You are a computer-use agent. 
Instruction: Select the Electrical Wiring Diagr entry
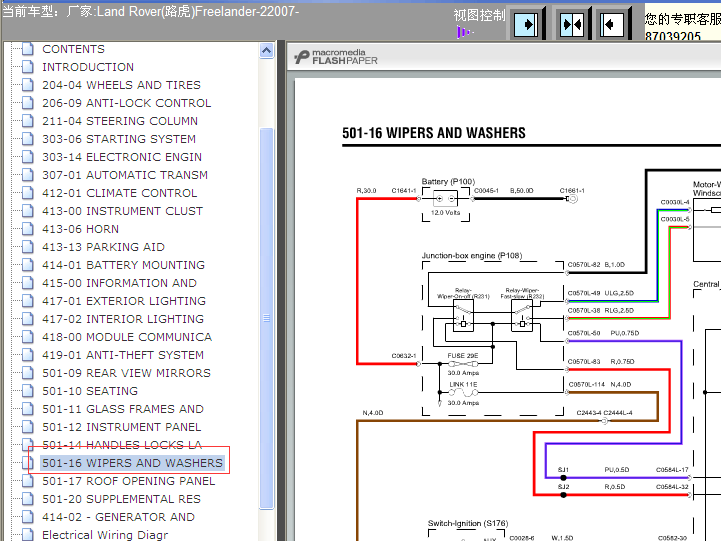point(105,535)
